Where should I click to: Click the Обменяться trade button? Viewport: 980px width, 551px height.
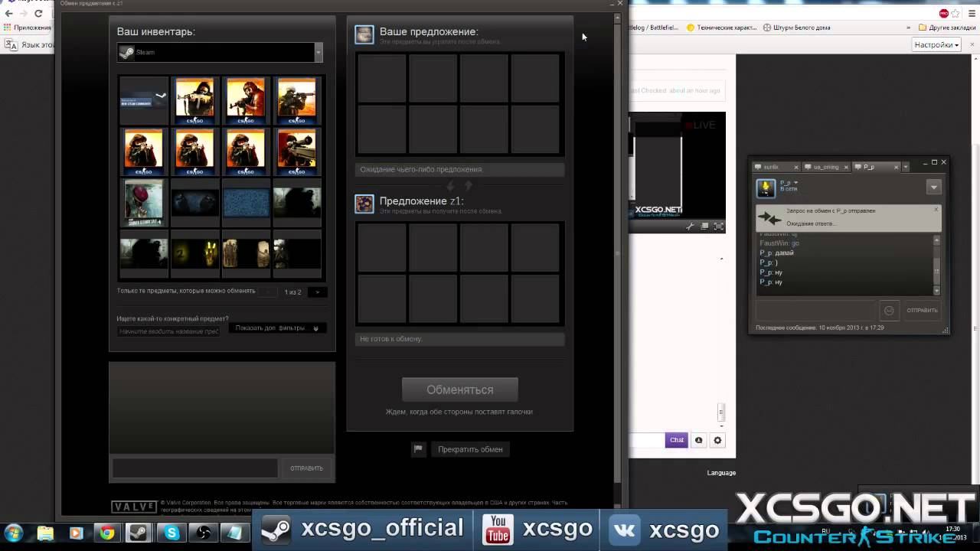tap(459, 390)
